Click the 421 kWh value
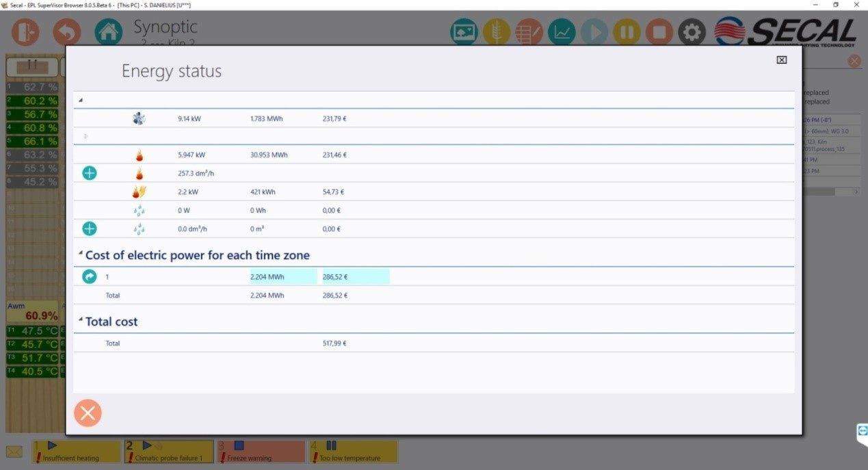 pos(263,192)
